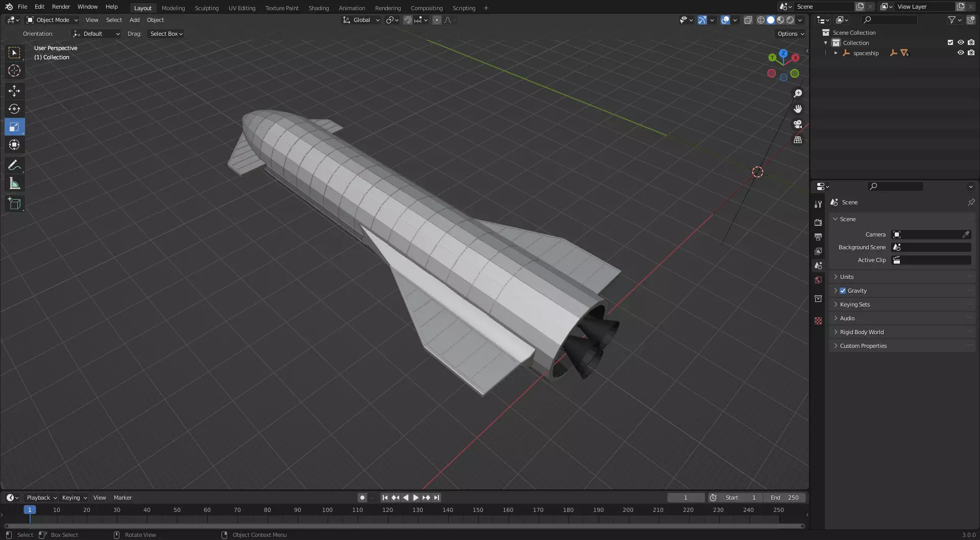Viewport: 980px width, 540px height.
Task: Click the outliner search field
Action: click(x=889, y=20)
